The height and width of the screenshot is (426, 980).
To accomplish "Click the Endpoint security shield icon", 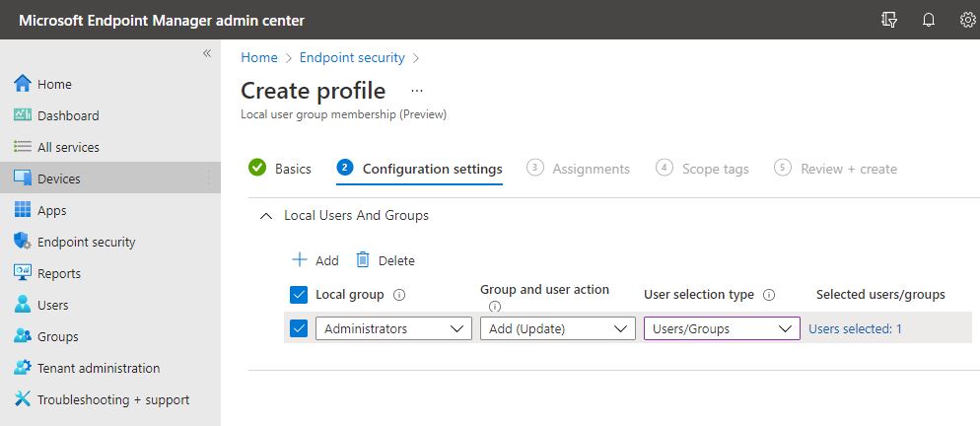I will tap(23, 242).
